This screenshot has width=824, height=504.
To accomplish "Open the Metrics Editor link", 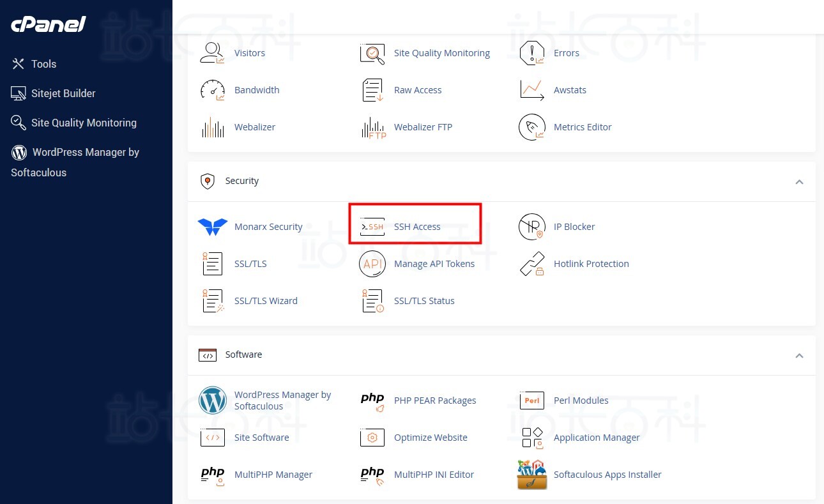I will 583,127.
